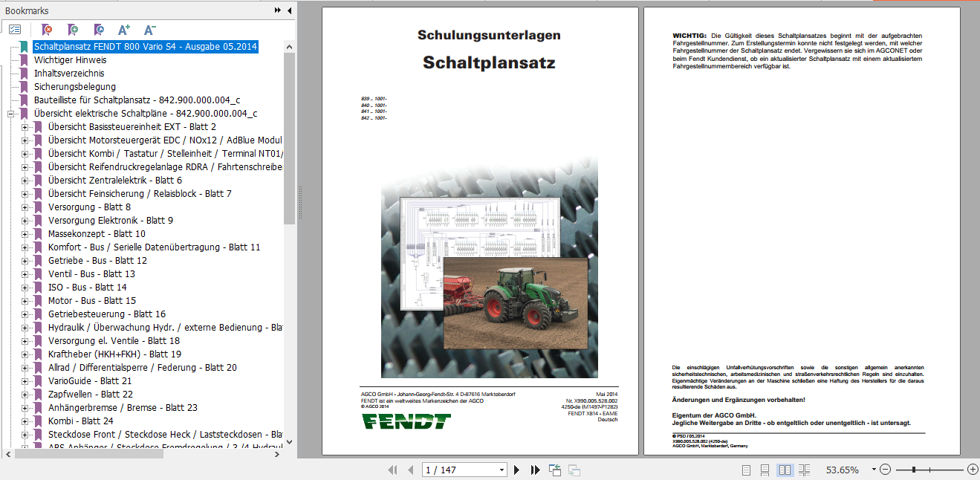This screenshot has height=480, width=980.
Task: Click the double-arrow expand panel icon
Action: tap(278, 10)
